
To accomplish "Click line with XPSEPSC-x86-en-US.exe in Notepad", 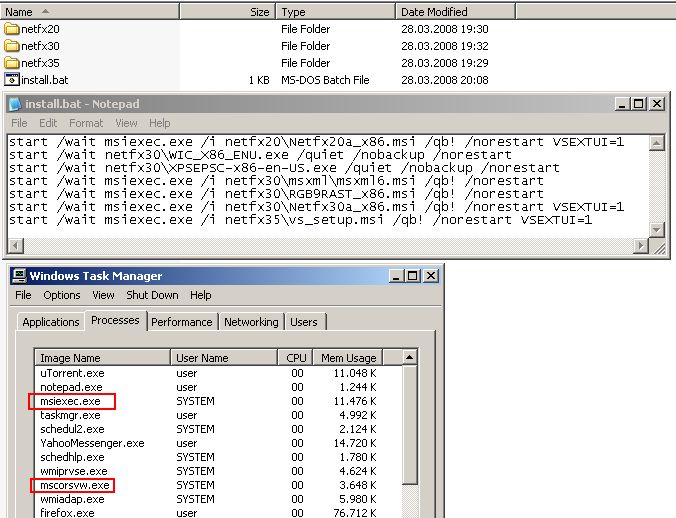I will tap(284, 168).
